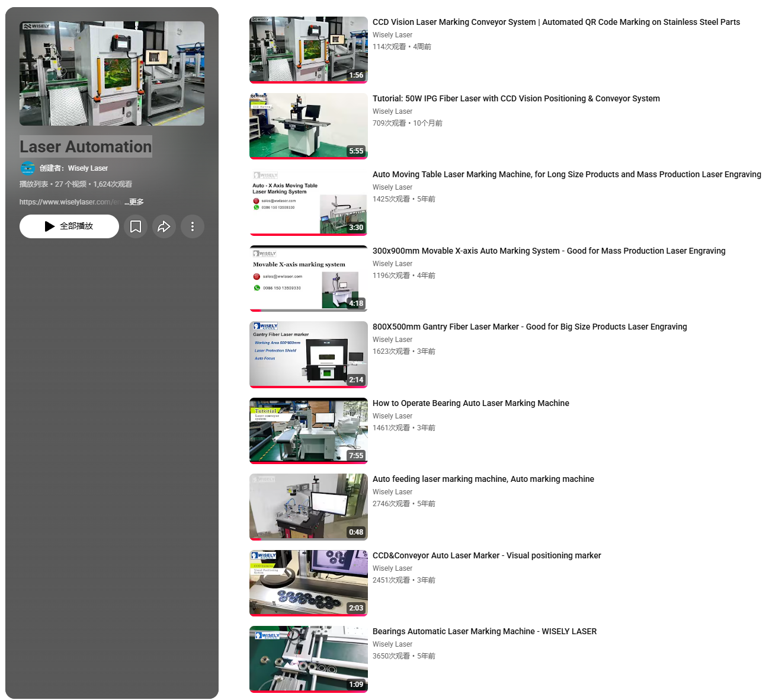Open Auto Moving Table video thumbnail
The width and height of the screenshot is (782, 700).
[309, 202]
